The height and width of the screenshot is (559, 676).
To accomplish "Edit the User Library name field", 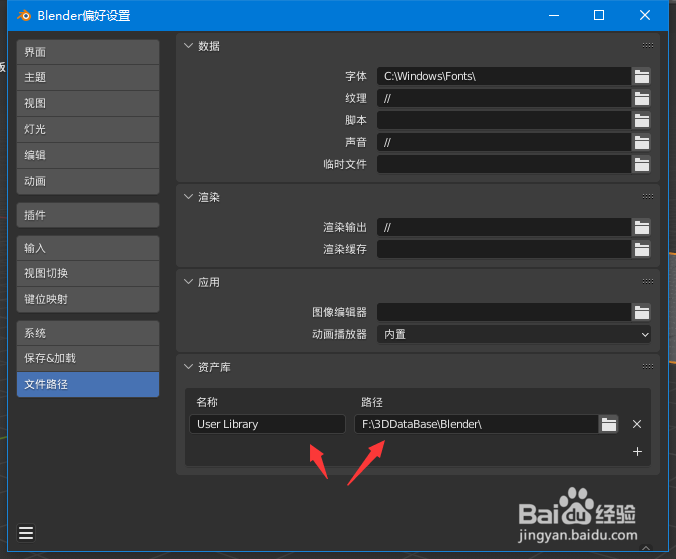I will click(267, 424).
